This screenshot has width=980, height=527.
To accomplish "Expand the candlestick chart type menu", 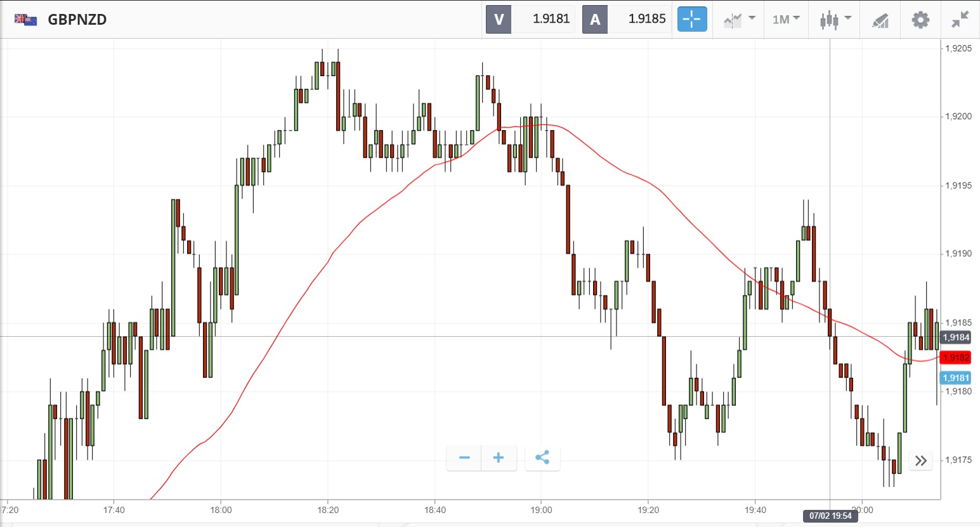I will [x=835, y=20].
